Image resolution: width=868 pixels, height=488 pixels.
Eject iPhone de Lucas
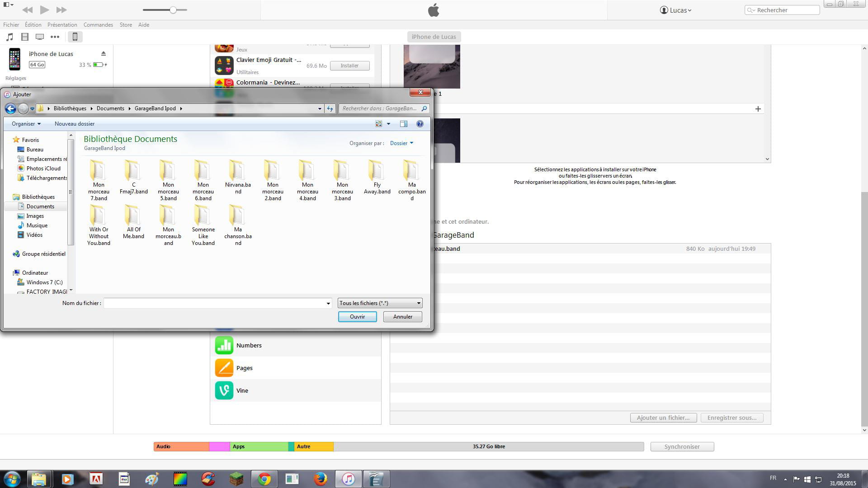coord(104,54)
